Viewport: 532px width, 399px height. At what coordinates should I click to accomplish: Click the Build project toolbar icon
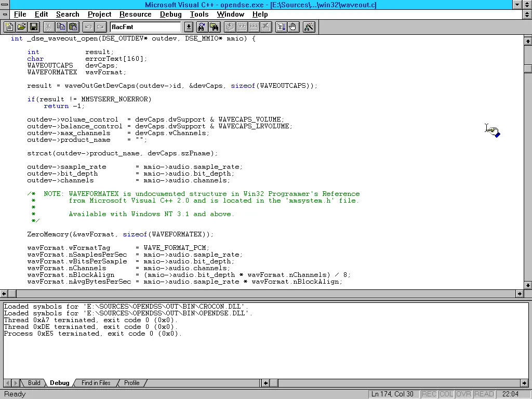coord(242,27)
